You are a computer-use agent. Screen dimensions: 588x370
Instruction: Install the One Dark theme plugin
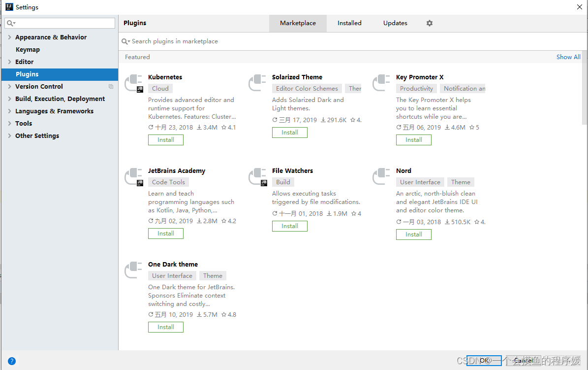[x=166, y=327]
